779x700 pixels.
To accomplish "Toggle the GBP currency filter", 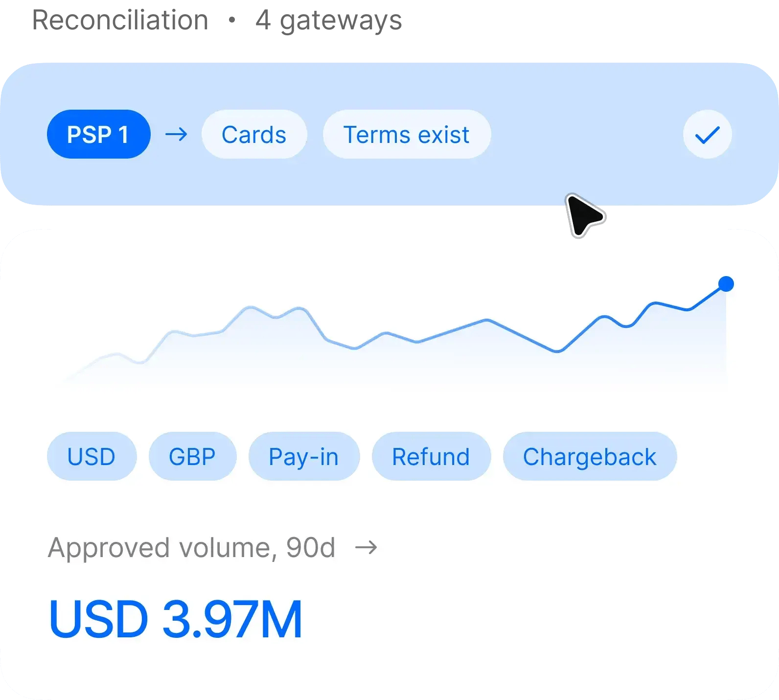I will click(192, 456).
